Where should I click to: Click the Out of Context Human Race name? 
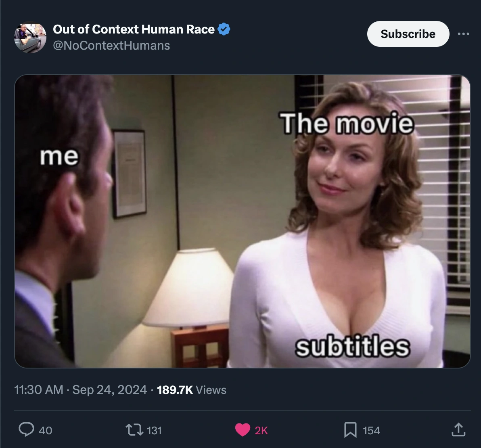(134, 29)
